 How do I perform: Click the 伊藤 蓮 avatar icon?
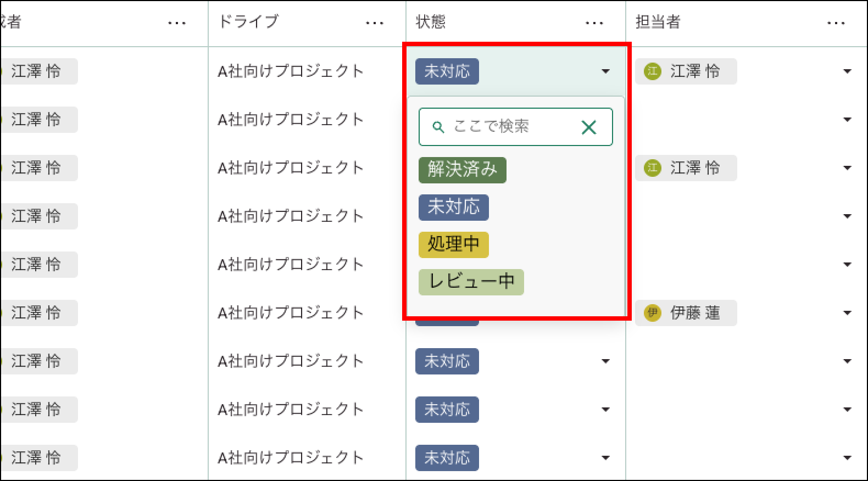[x=652, y=313]
